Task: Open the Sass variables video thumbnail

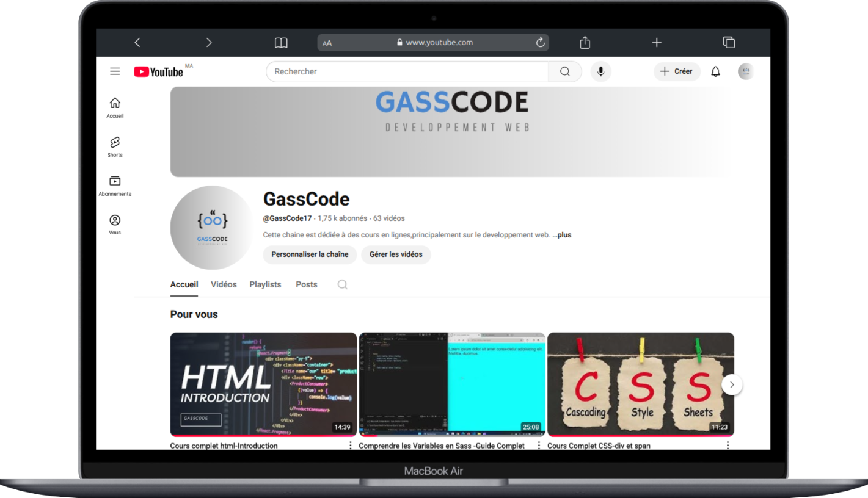Action: [x=452, y=384]
